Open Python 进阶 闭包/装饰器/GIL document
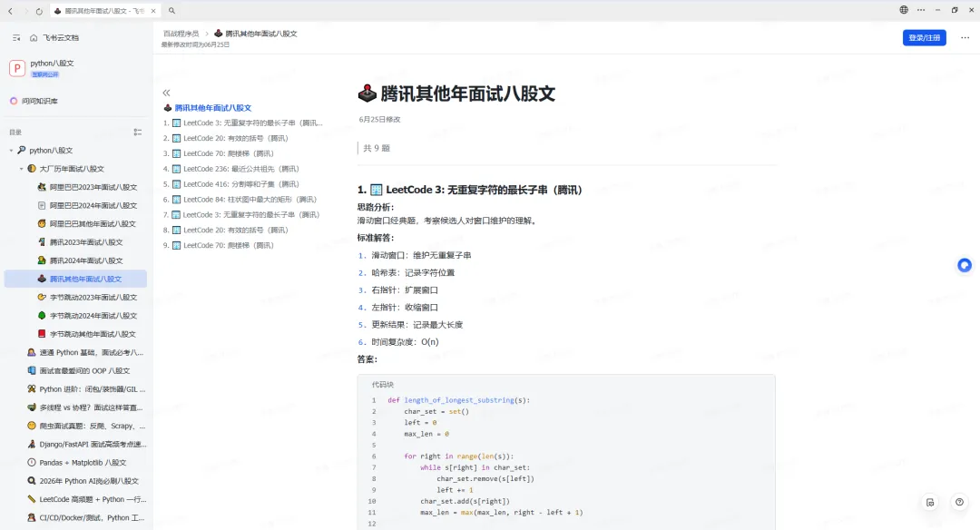The width and height of the screenshot is (980, 530). [x=93, y=389]
